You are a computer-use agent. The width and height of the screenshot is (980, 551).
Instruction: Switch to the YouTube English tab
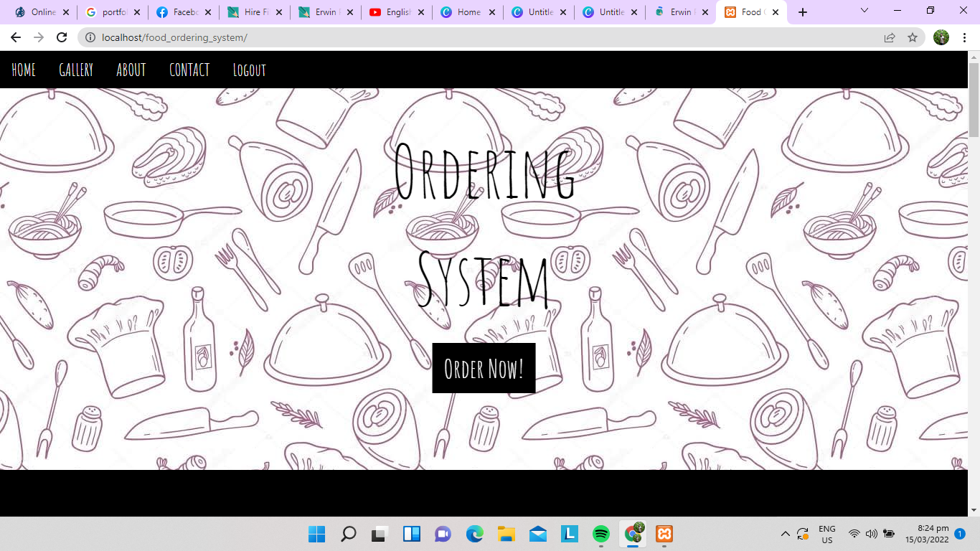[x=397, y=12]
